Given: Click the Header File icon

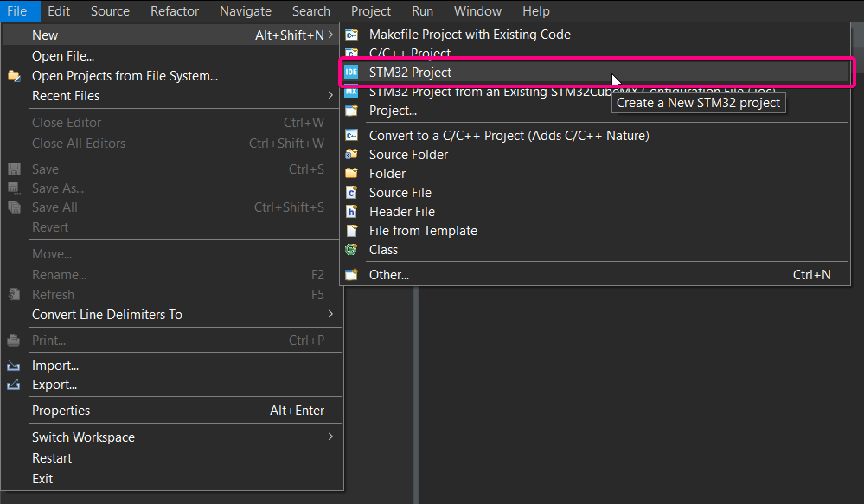Looking at the screenshot, I should coord(351,212).
